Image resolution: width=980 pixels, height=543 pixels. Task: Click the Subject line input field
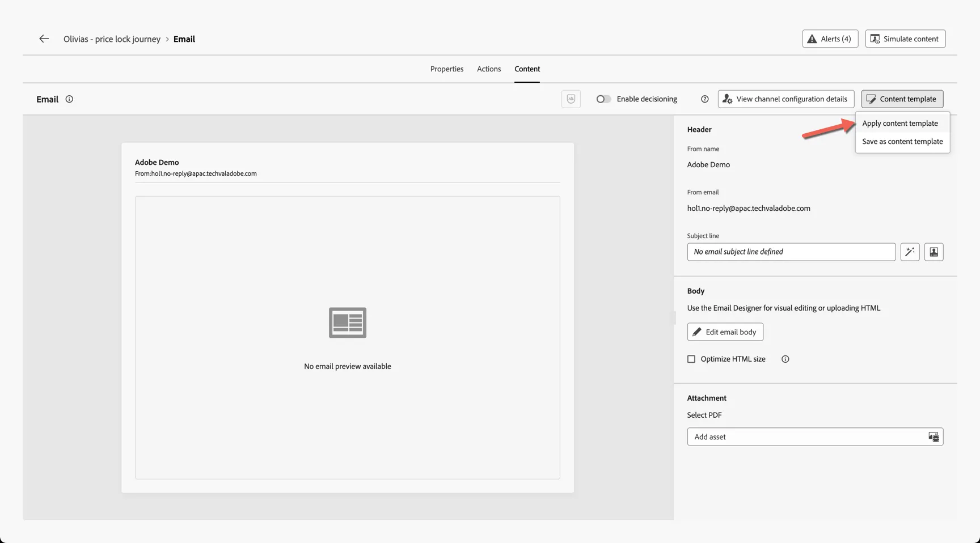click(791, 252)
